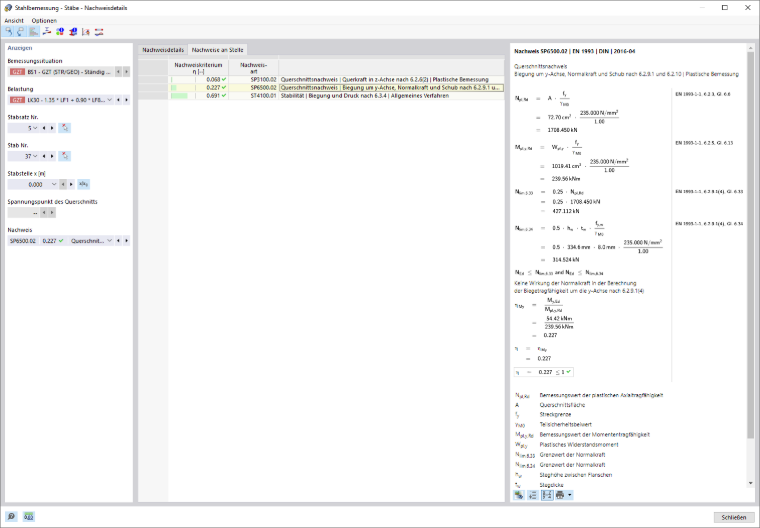760x528 pixels.
Task: Go to next Bemessungssituation
Action: [x=127, y=72]
